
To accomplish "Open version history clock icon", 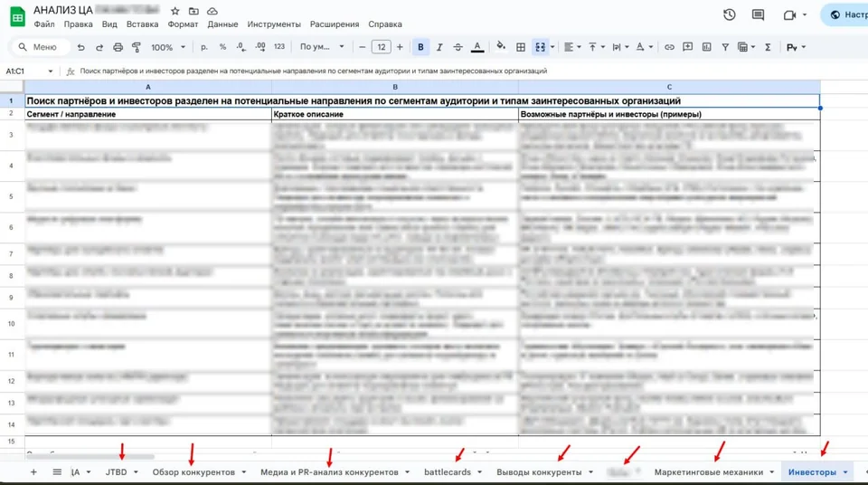I will coord(729,15).
